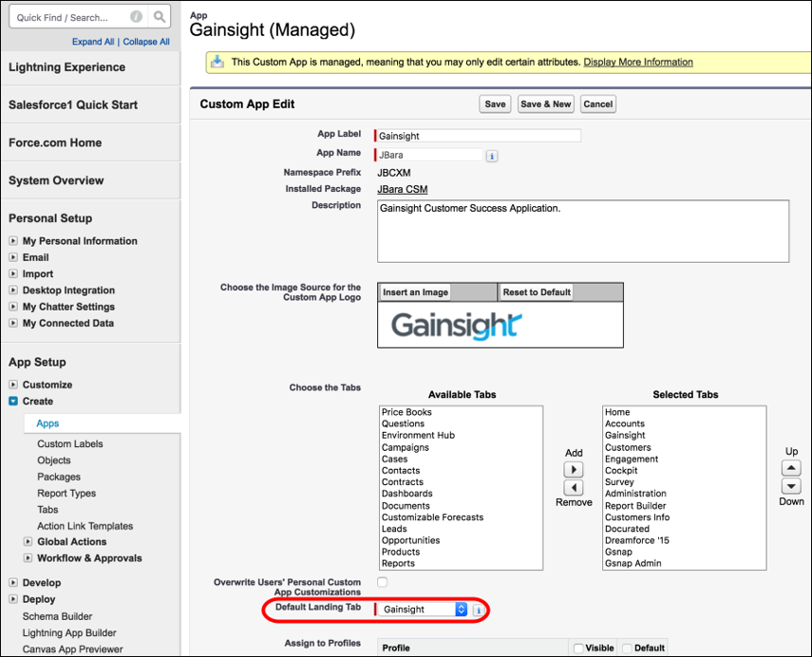Select Dreamforce '15 in Selected Tabs
Viewport: 812px width, 657px height.
click(637, 540)
